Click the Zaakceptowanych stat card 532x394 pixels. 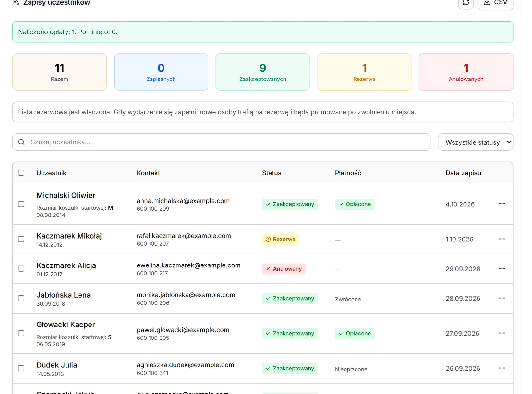(263, 72)
